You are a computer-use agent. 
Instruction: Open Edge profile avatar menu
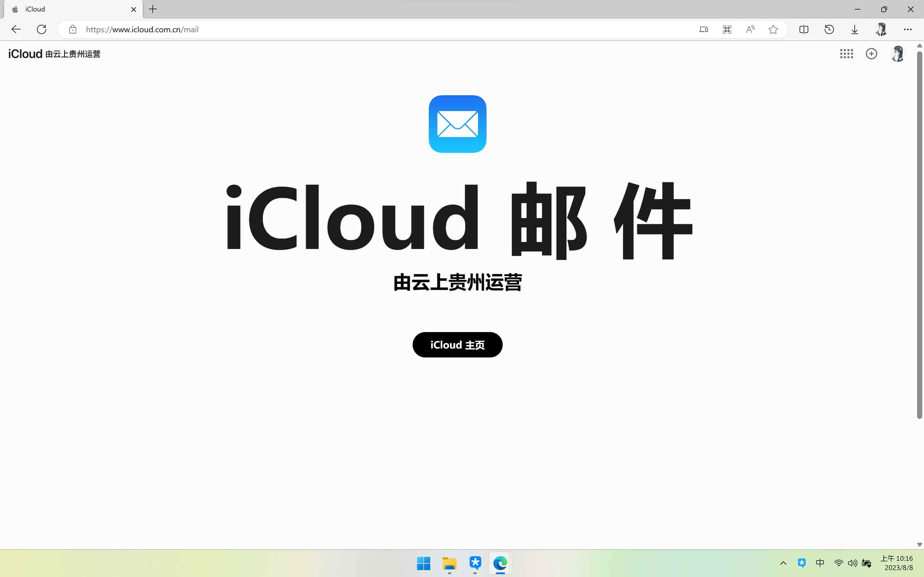[x=881, y=29]
